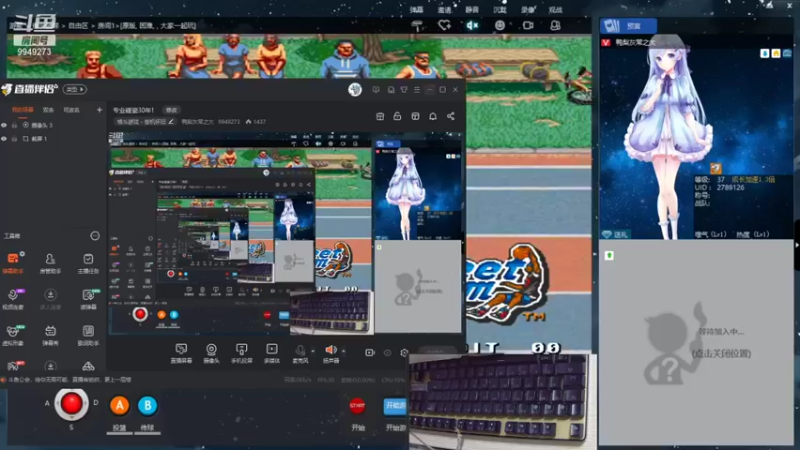Viewport: 800px width, 450px height.
Task: Toggle visibility of the camera 3 source
Action: tap(4, 125)
